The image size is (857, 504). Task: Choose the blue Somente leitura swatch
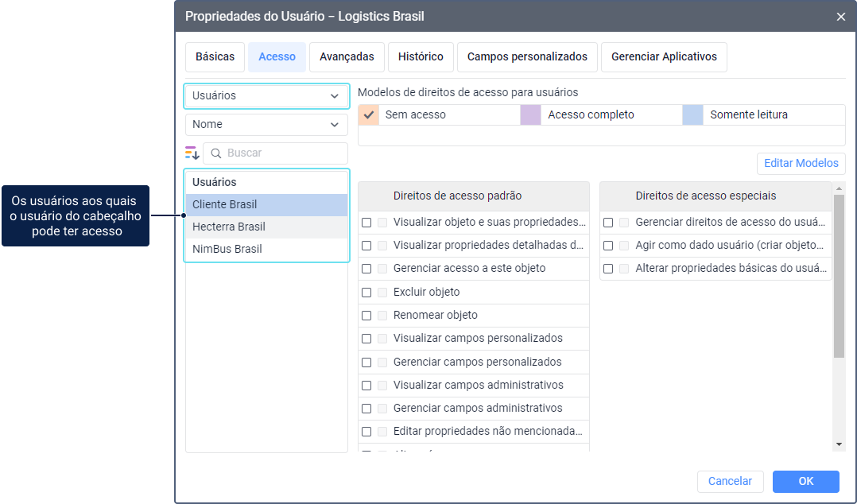[692, 114]
